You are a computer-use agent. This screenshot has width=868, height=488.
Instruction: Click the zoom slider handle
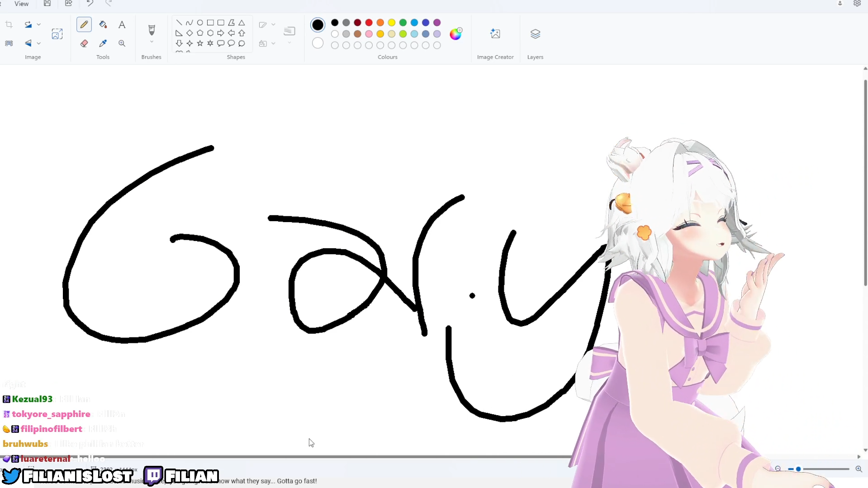[798, 469]
